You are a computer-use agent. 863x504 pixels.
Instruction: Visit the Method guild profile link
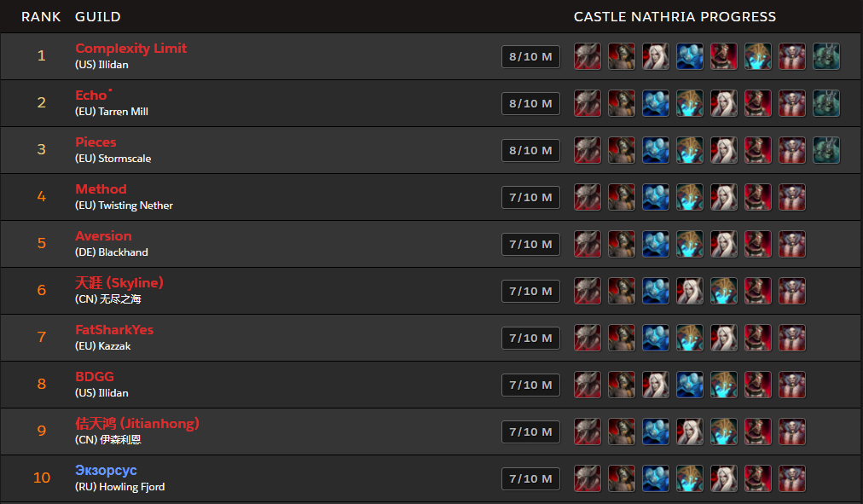[x=101, y=188]
